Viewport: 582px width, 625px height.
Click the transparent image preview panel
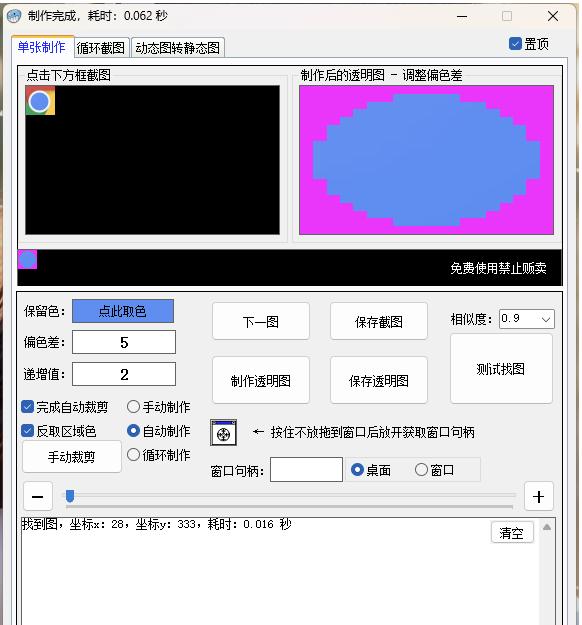click(x=427, y=160)
